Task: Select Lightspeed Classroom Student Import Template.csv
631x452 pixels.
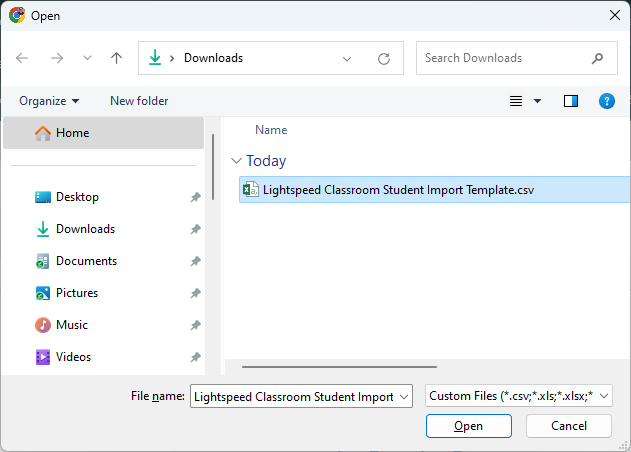Action: tap(435, 190)
